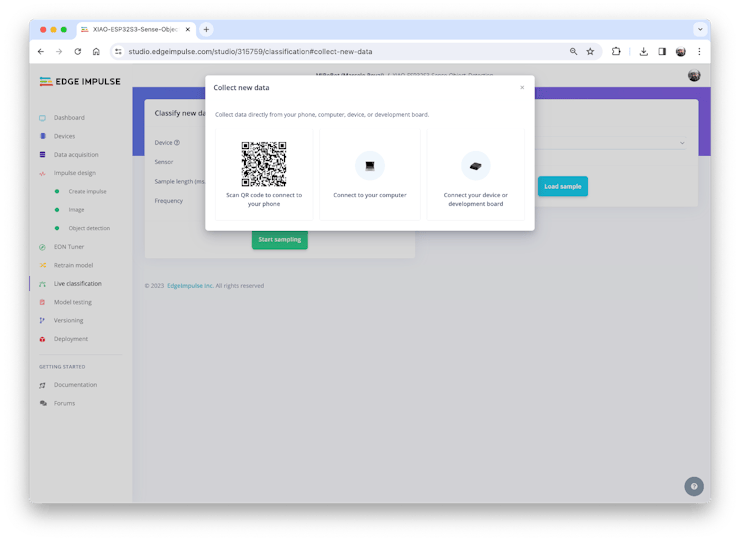Go to the Devices page

(64, 136)
